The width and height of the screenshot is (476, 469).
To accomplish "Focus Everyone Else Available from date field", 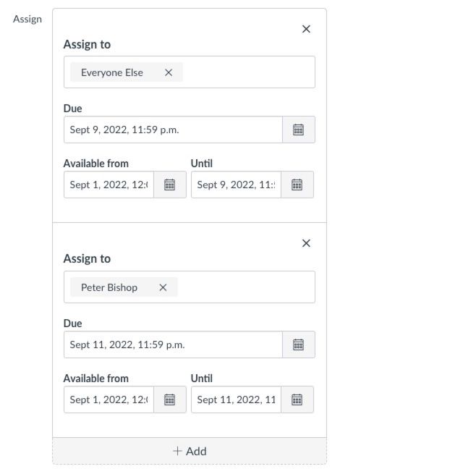I will click(x=109, y=185).
